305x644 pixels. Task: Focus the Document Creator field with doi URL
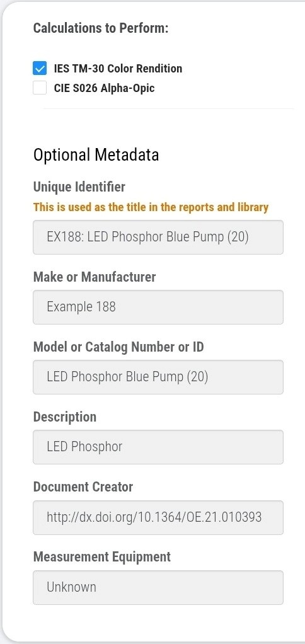(158, 517)
